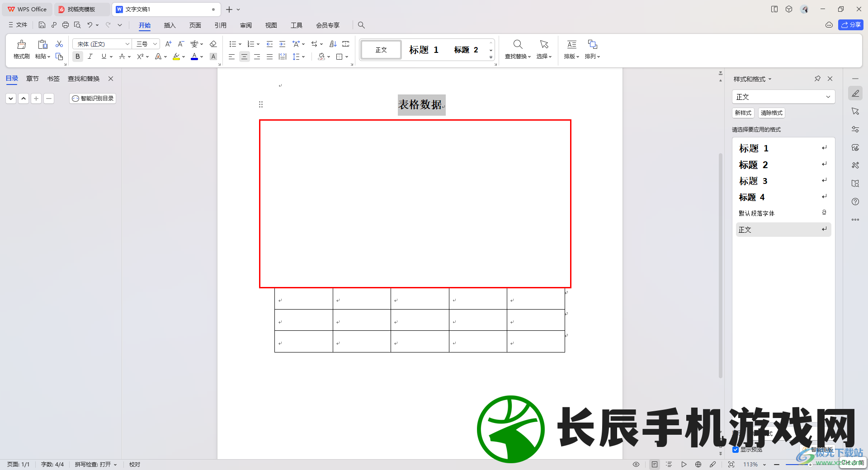Click the 智能识别目录 button
The width and height of the screenshot is (868, 470).
pos(93,98)
